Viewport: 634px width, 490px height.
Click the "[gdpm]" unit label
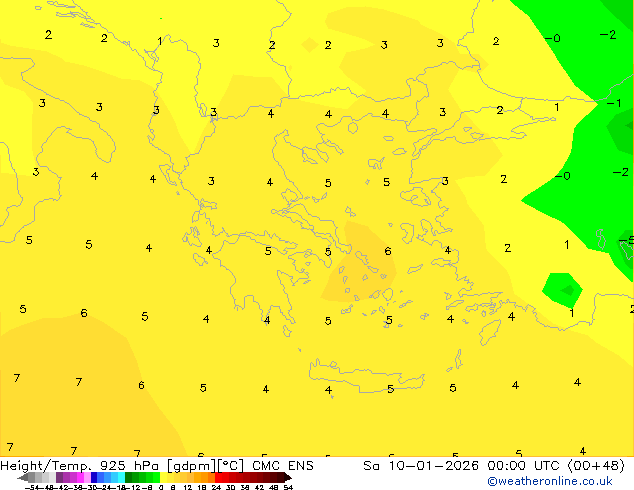191,466
